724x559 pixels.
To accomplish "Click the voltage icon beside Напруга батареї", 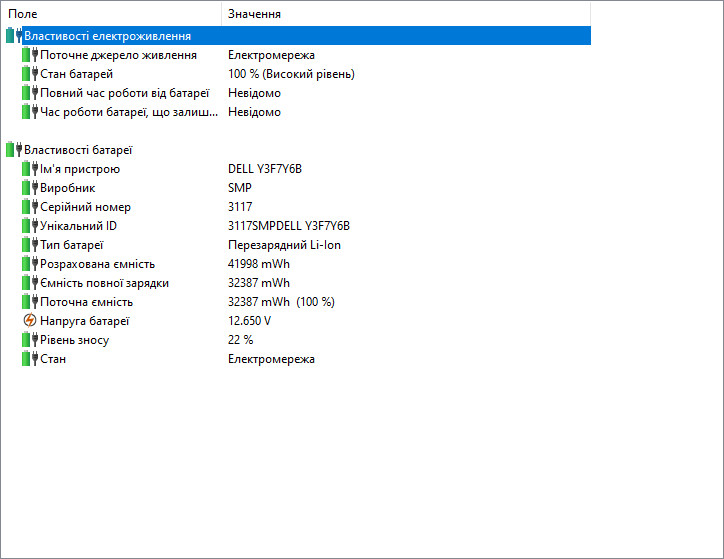I will [x=30, y=321].
